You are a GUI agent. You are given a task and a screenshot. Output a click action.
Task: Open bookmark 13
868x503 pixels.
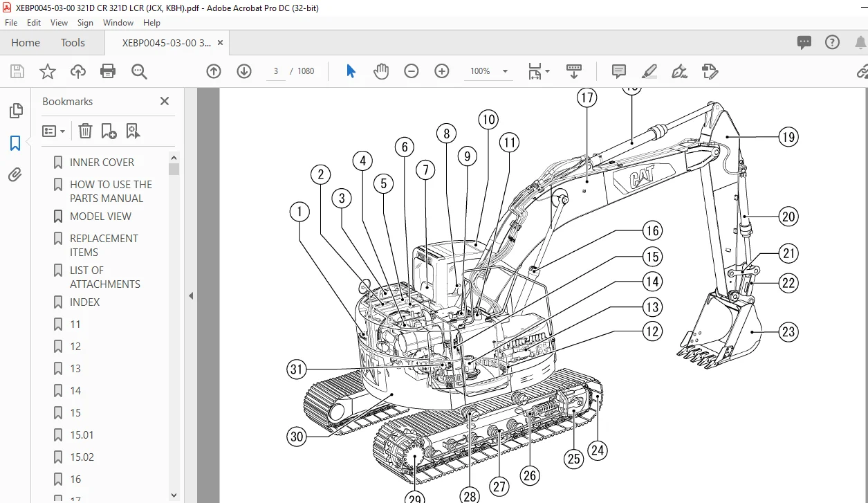(x=75, y=368)
